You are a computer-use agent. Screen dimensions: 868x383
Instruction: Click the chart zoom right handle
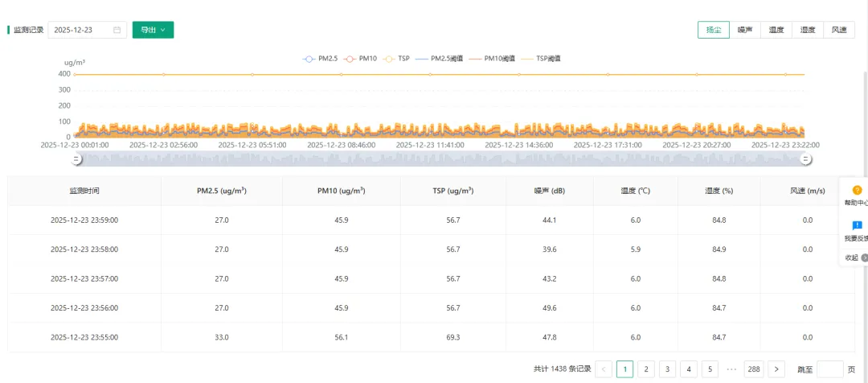(807, 159)
